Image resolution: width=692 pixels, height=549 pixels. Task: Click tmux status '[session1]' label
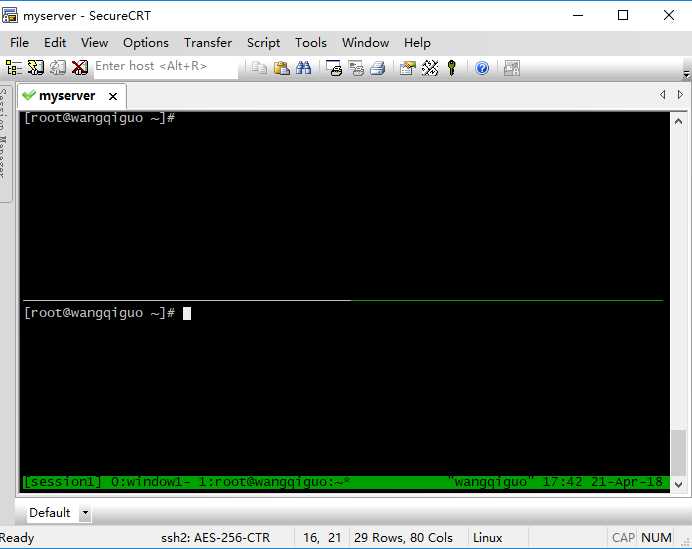point(62,482)
